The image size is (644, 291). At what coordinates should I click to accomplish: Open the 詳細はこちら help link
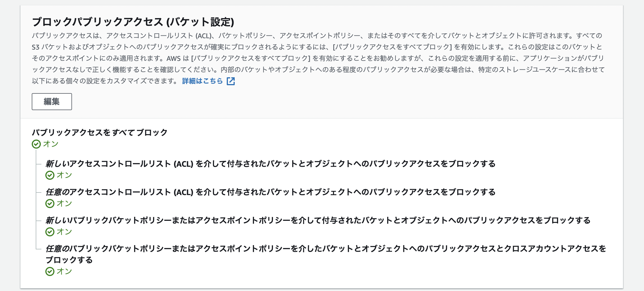(202, 81)
